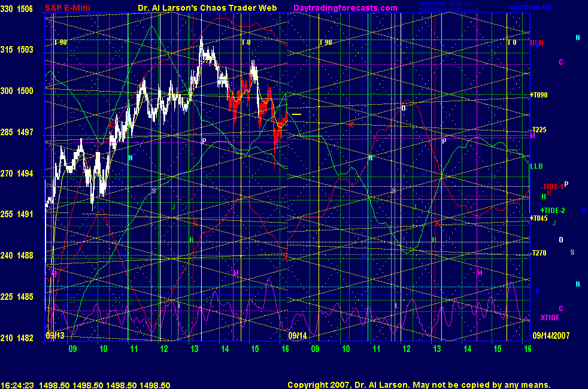The image size is (588, 389).
Task: Click the 09/14/2007 date label
Action: [x=551, y=335]
